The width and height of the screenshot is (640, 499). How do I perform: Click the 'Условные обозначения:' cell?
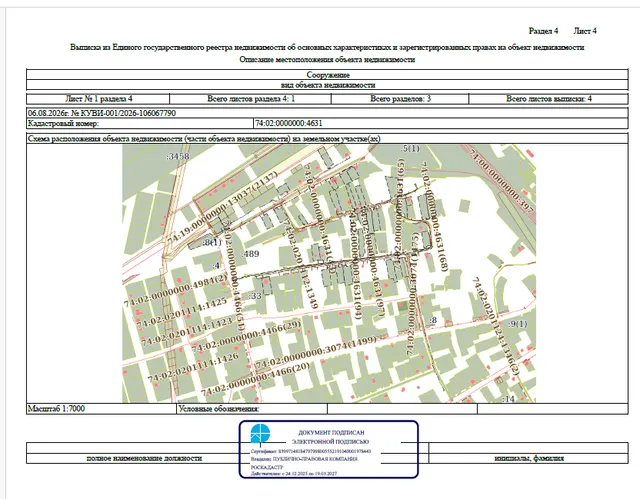252,409
